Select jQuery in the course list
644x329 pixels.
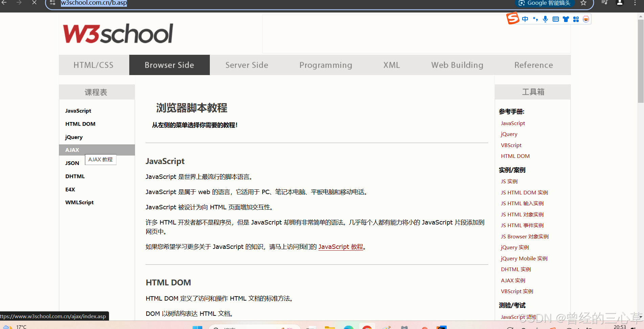pos(97,137)
